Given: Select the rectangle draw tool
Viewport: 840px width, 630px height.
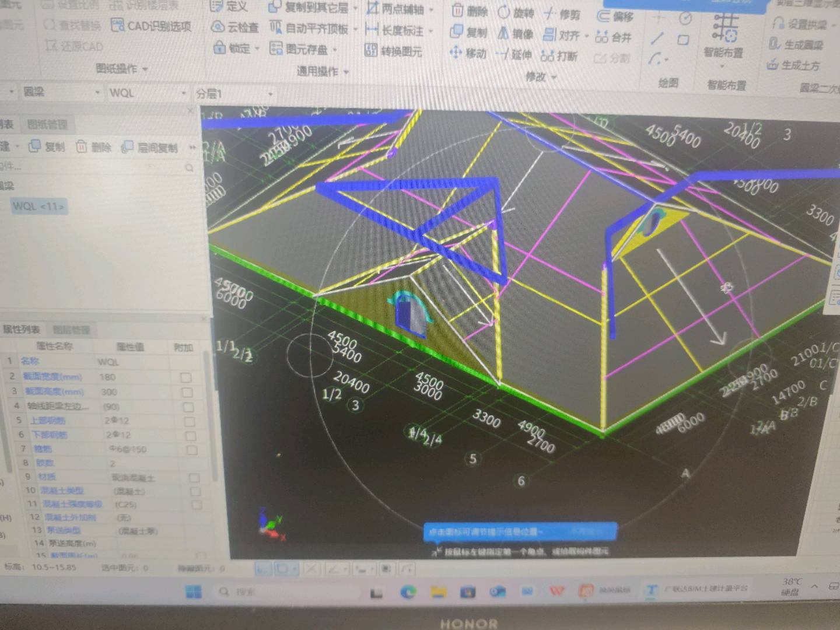Looking at the screenshot, I should click(683, 40).
